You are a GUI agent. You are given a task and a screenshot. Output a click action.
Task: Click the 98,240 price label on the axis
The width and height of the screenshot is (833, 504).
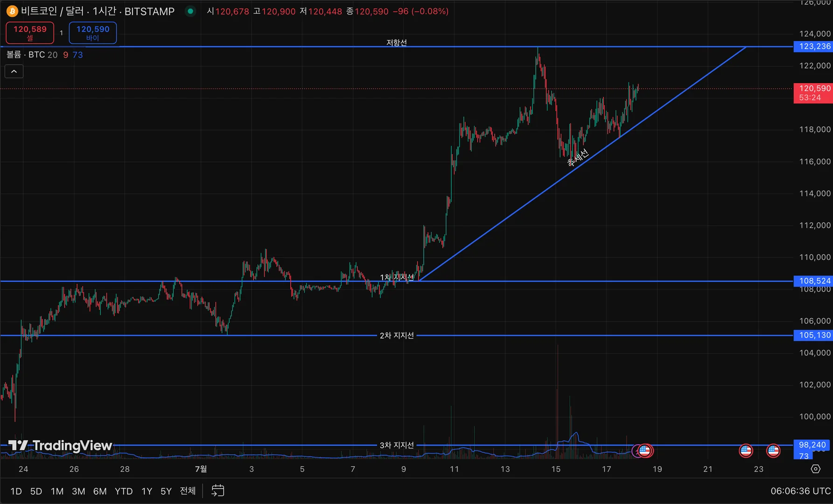(812, 445)
